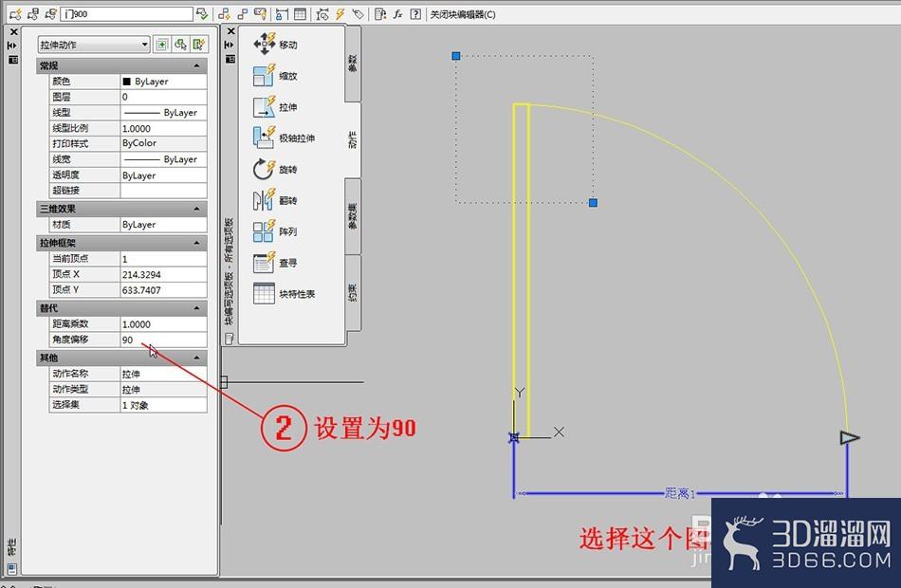901x588 pixels.
Task: Select the 移动 move action
Action: tap(276, 45)
